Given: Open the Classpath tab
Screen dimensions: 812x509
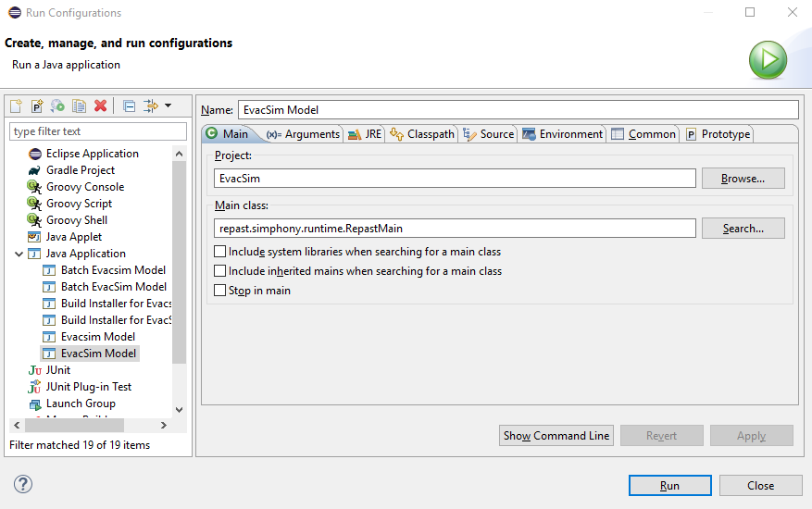Looking at the screenshot, I should coord(422,134).
